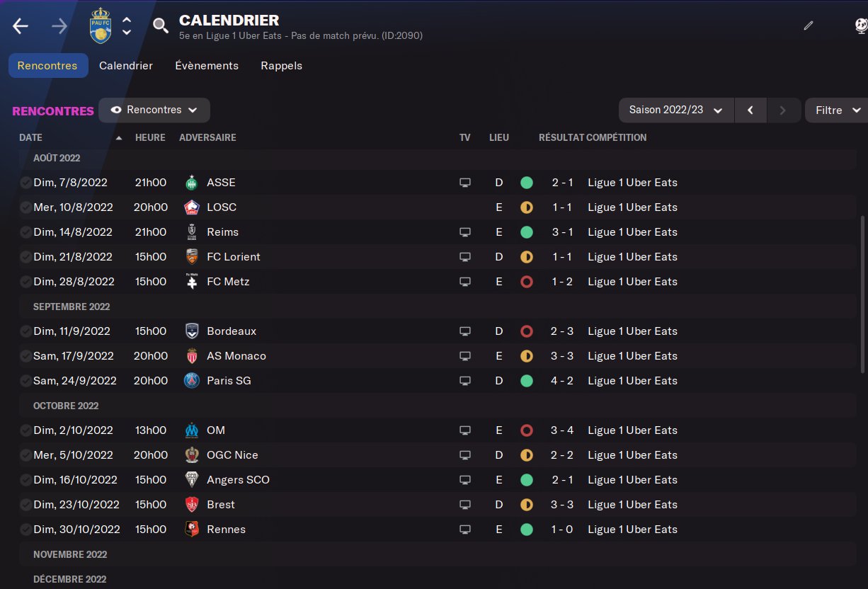The image size is (868, 589).
Task: Open the Filtre dropdown
Action: (838, 110)
